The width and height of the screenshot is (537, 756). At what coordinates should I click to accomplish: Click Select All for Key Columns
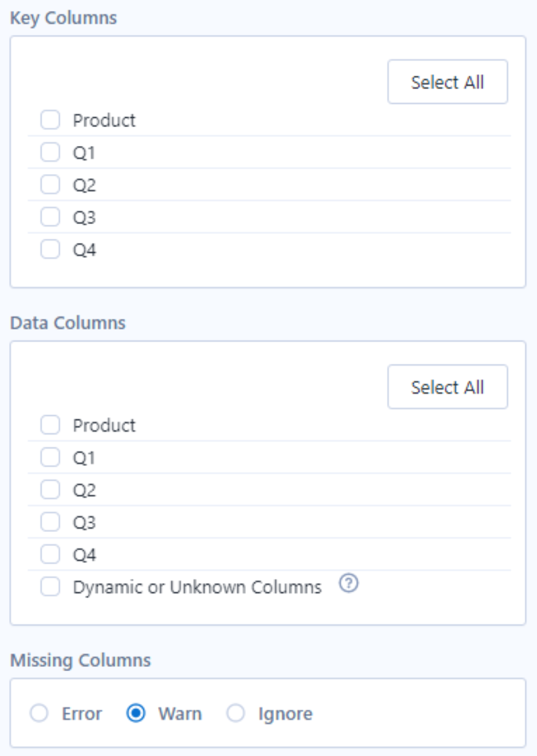447,82
